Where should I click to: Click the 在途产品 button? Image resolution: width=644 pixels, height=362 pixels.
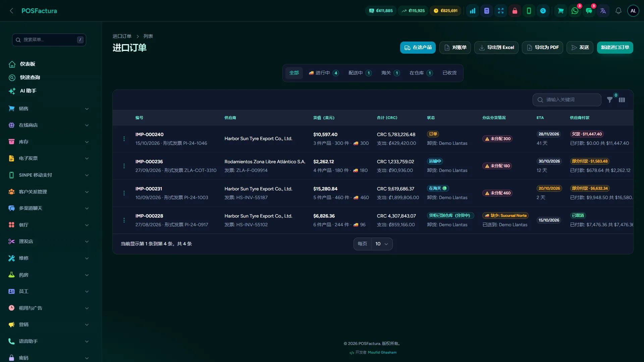pyautogui.click(x=418, y=48)
